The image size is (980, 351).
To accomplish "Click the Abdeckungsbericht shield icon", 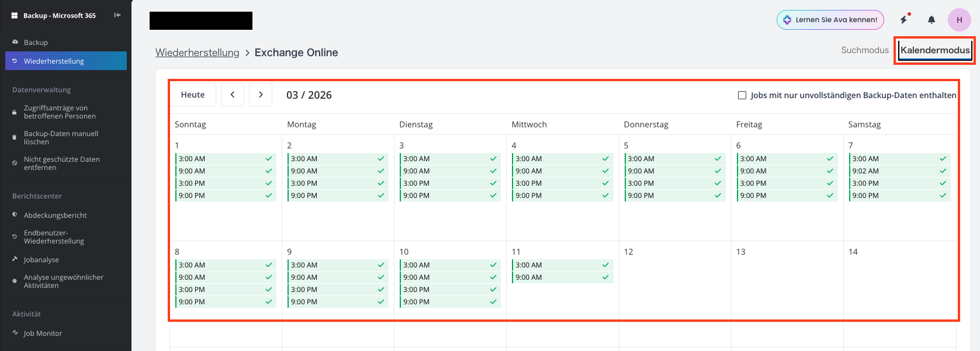I will pyautogui.click(x=15, y=215).
